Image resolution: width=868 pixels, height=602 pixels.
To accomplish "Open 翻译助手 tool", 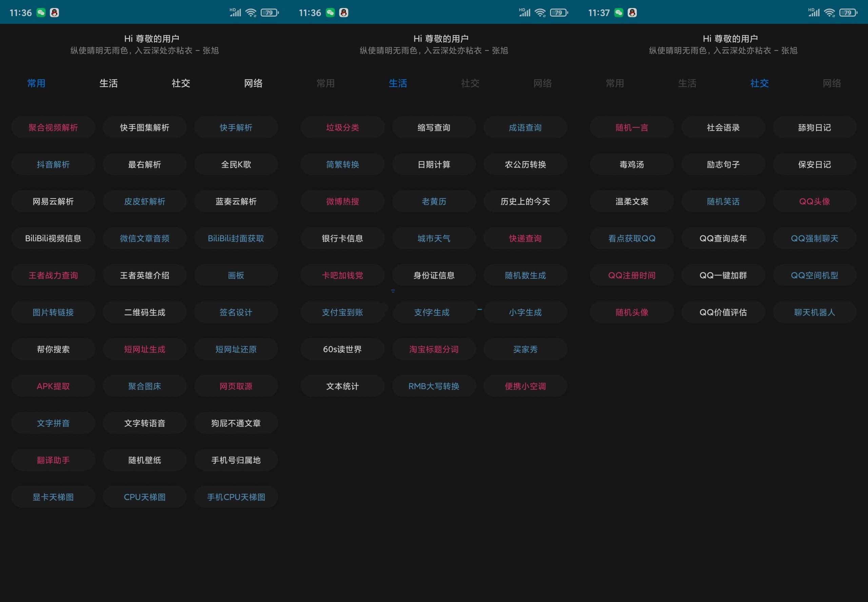I will [53, 460].
